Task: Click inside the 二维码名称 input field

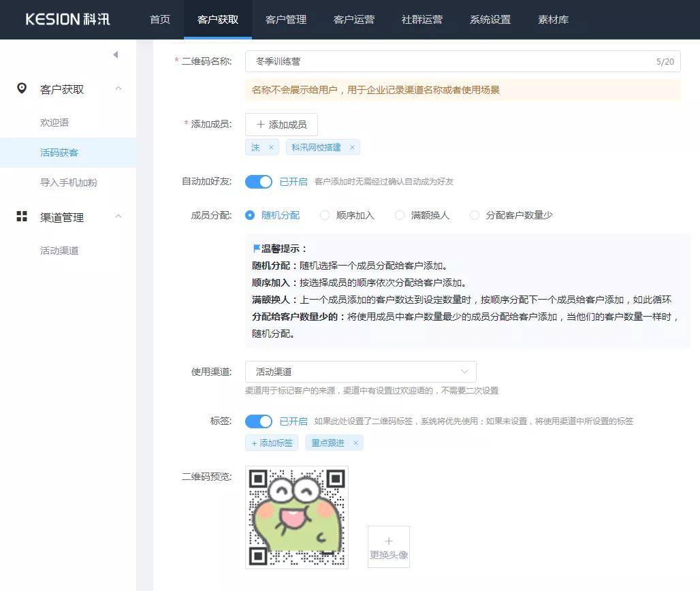Action: point(409,61)
